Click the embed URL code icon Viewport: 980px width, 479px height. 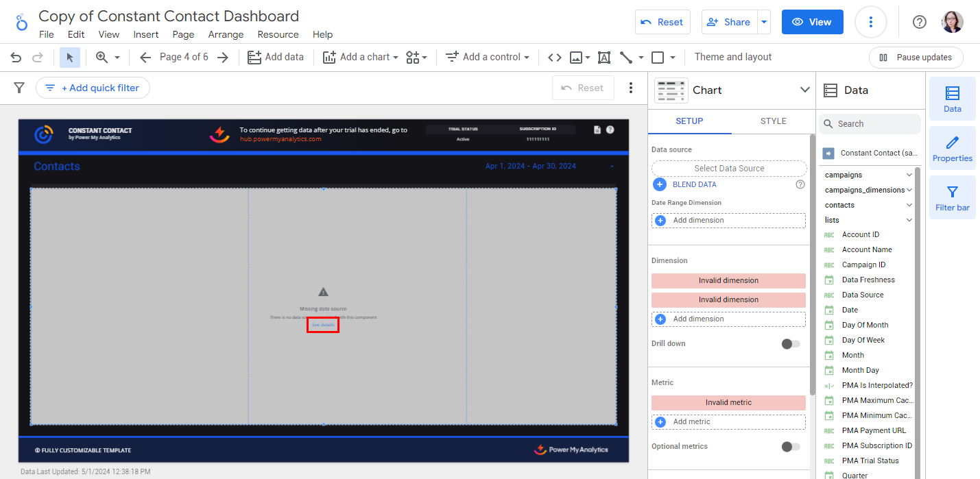tap(555, 58)
